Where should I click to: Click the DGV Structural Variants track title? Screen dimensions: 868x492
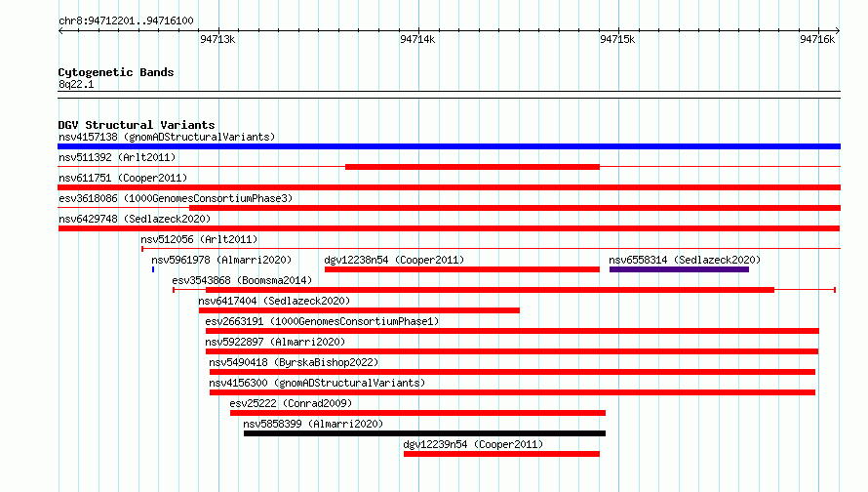click(137, 125)
